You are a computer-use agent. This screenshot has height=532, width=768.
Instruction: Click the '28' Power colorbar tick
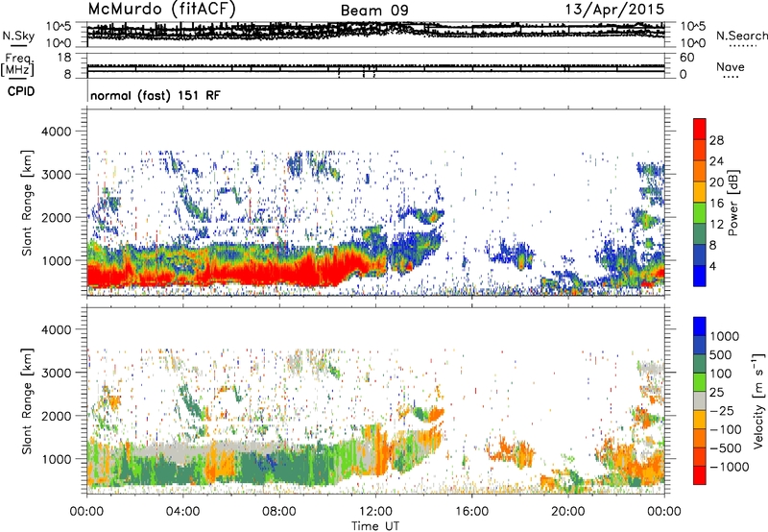716,140
